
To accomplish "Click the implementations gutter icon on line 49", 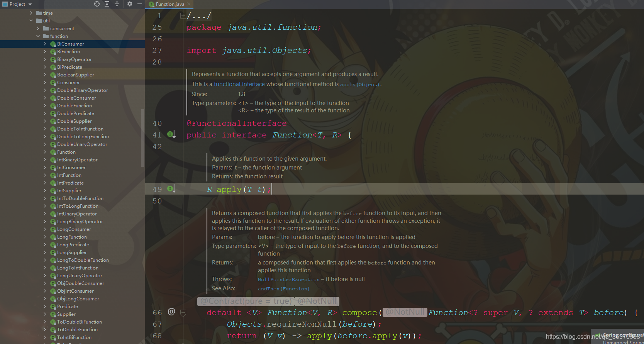I will (x=171, y=189).
